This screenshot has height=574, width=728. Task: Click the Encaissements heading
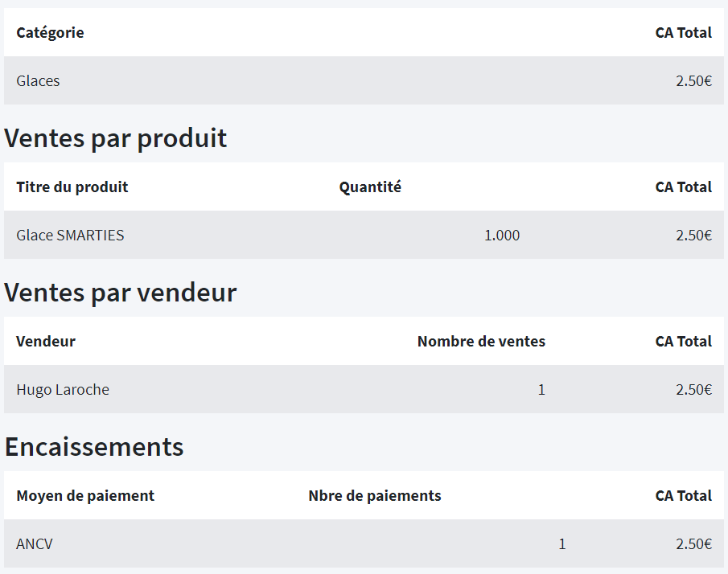[x=94, y=446]
